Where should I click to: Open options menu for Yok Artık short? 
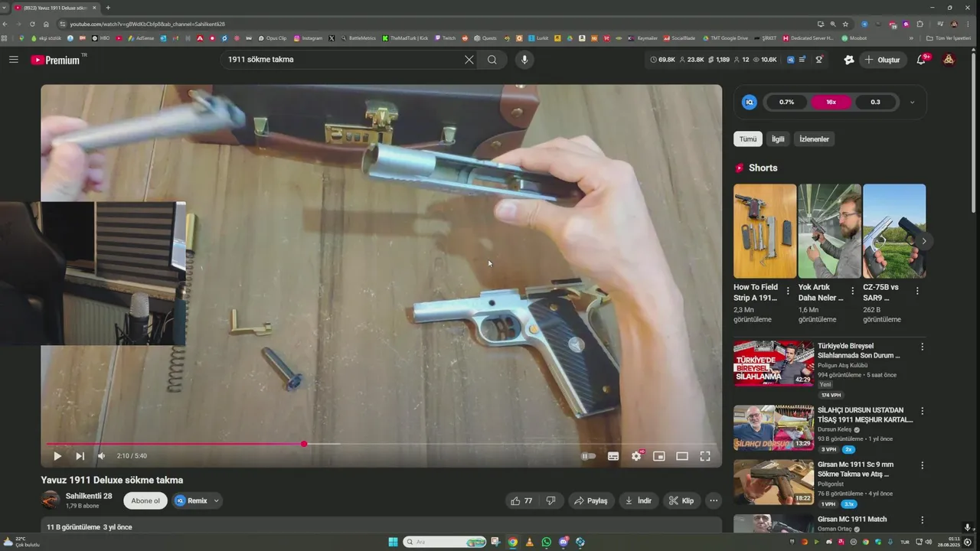click(x=852, y=291)
